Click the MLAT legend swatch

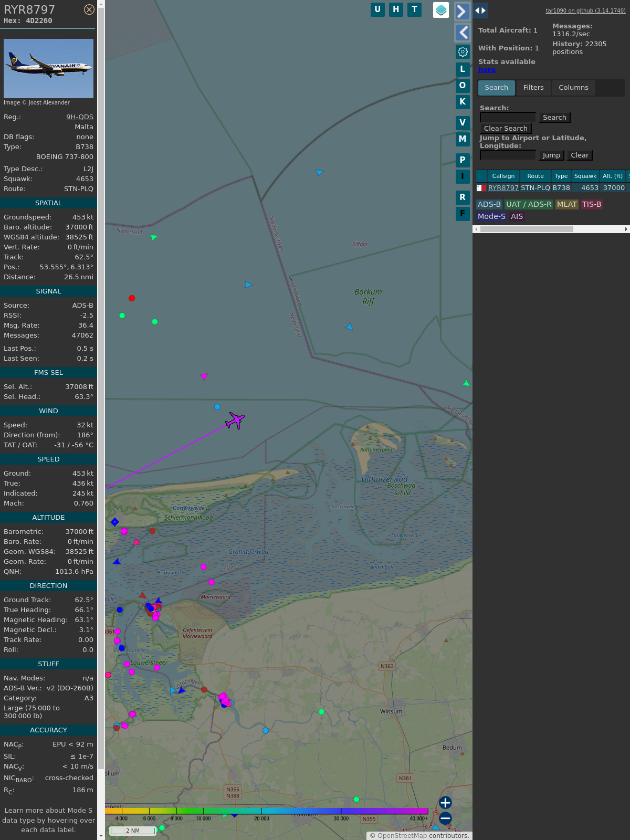pos(567,205)
